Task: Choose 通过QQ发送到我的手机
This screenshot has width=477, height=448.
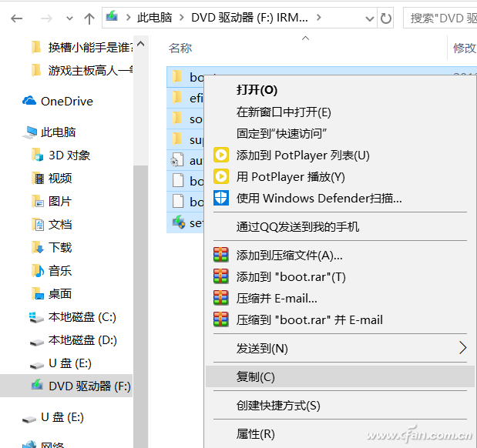Action: 297,227
